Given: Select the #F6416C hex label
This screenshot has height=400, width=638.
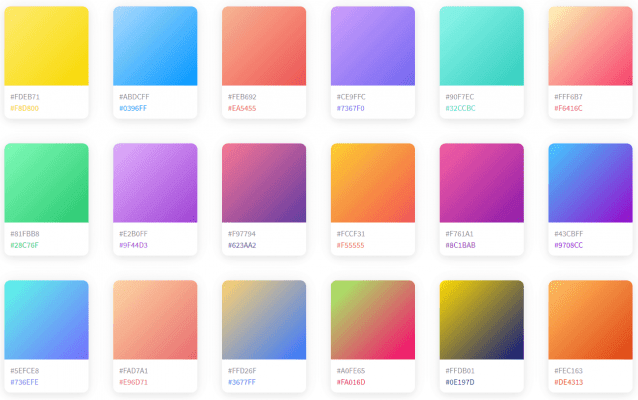Looking at the screenshot, I should pyautogui.click(x=568, y=108).
